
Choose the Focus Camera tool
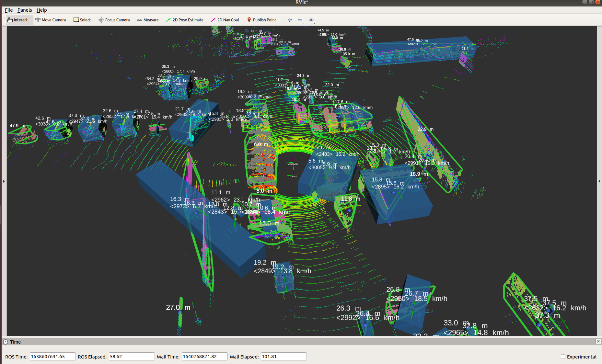click(114, 20)
